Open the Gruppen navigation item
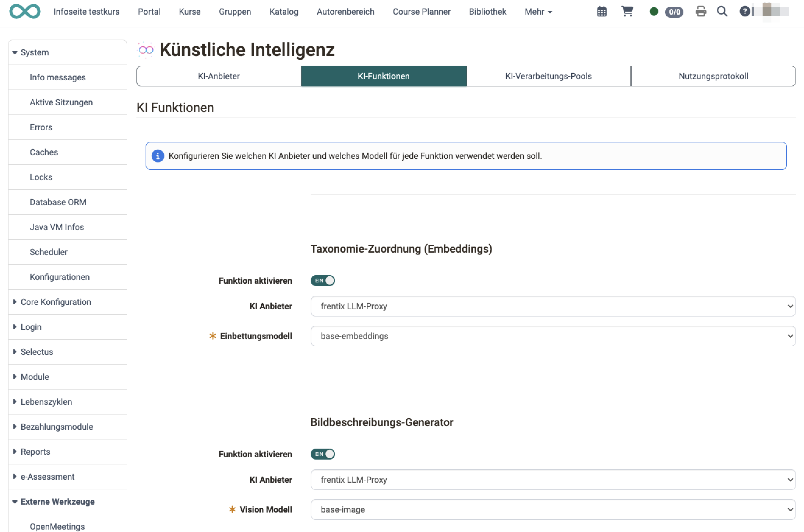Image resolution: width=804 pixels, height=532 pixels. (x=235, y=12)
